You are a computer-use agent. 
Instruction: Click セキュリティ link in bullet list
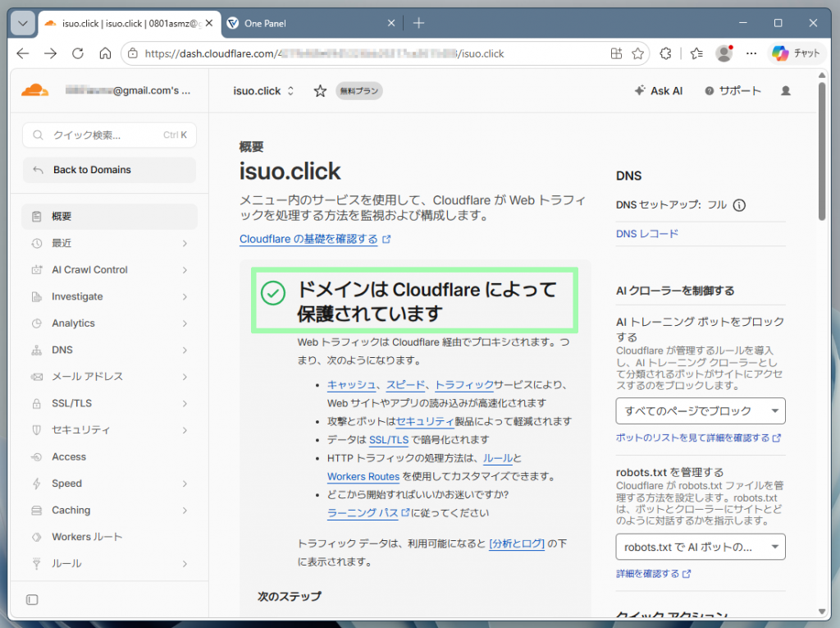(425, 421)
